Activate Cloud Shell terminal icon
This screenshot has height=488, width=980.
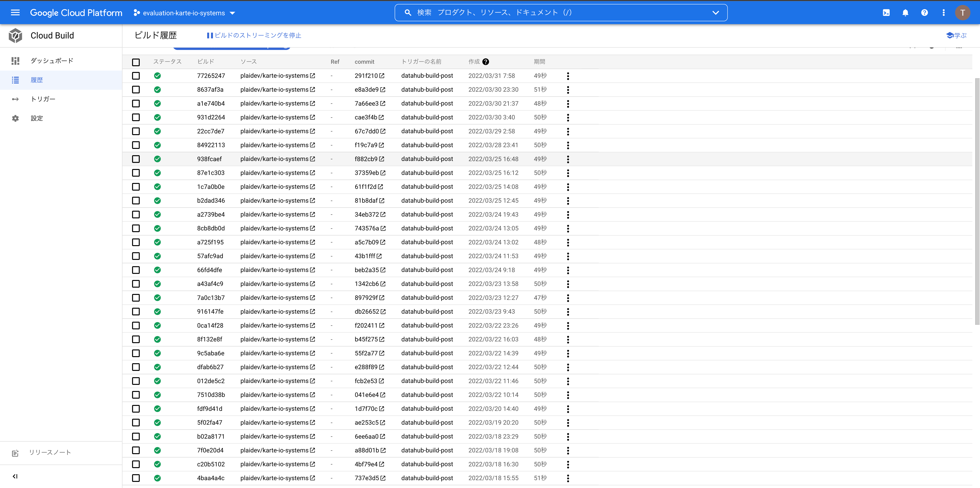(x=886, y=13)
